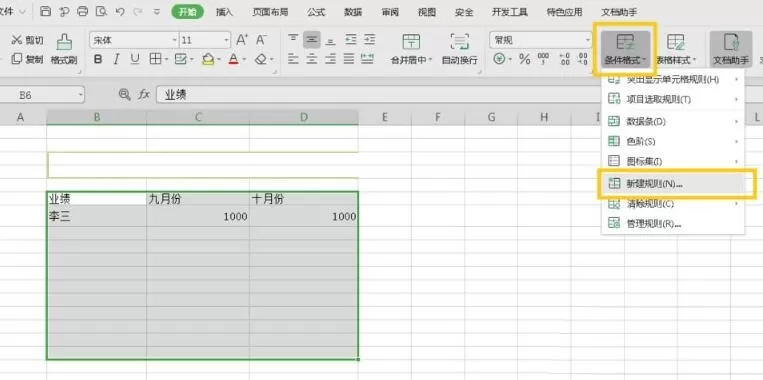Open 清除规则(C) submenu
This screenshot has width=763, height=380.
pos(672,203)
